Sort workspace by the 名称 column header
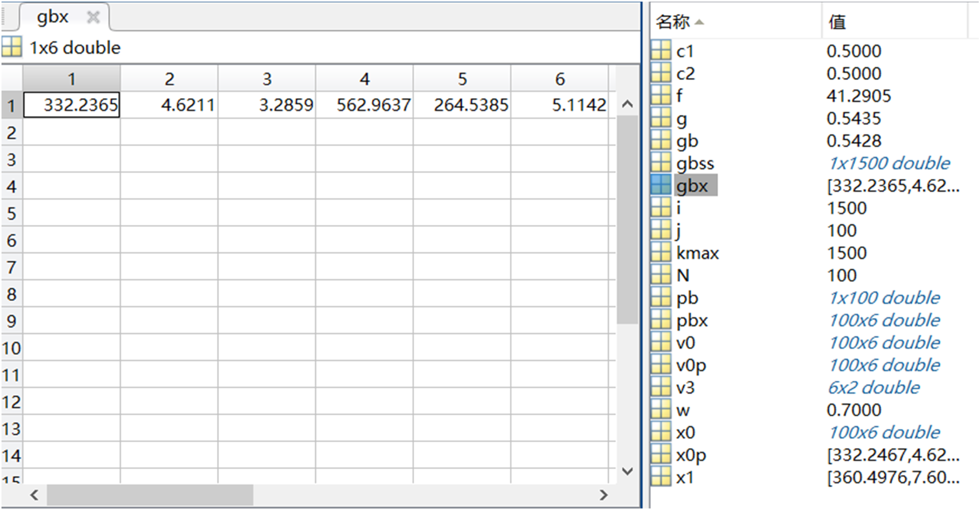 click(673, 22)
